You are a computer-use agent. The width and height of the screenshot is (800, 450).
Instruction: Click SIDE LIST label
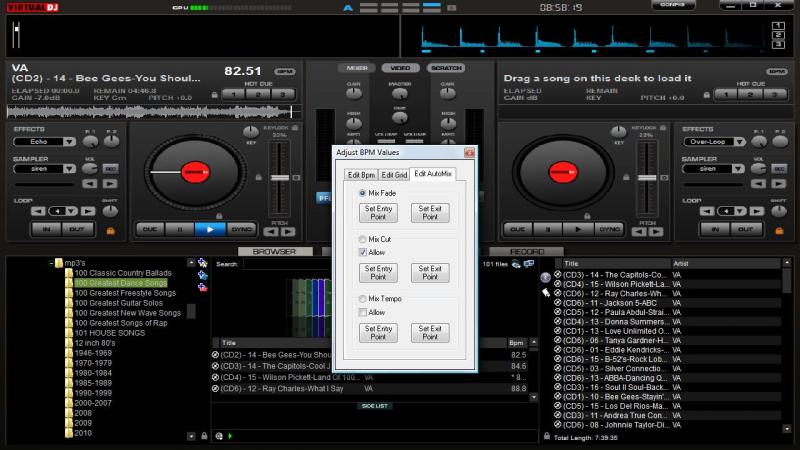click(x=374, y=406)
